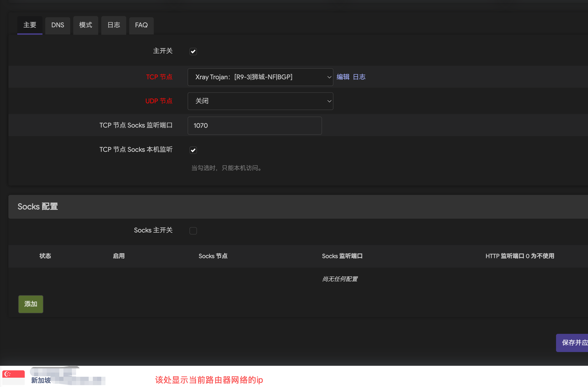Click the green 添加 button
588x387 pixels.
30,304
